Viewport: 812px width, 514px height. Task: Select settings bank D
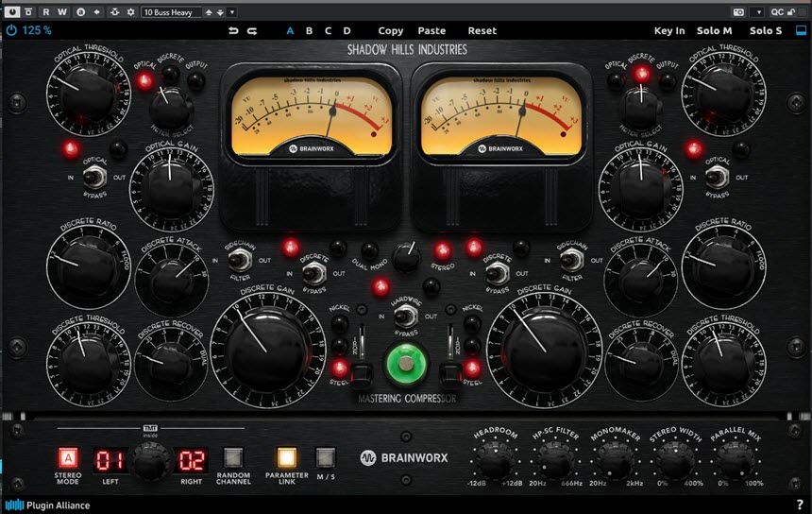pyautogui.click(x=347, y=31)
